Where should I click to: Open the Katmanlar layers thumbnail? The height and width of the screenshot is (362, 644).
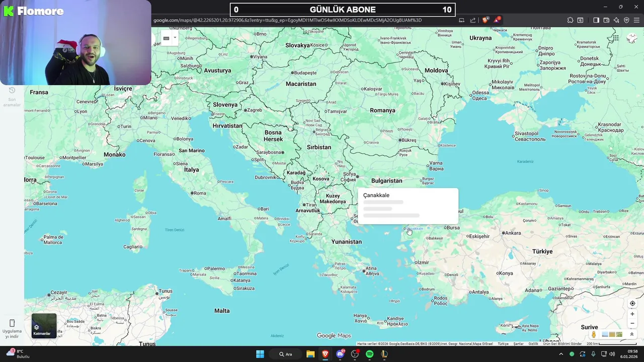click(x=44, y=326)
